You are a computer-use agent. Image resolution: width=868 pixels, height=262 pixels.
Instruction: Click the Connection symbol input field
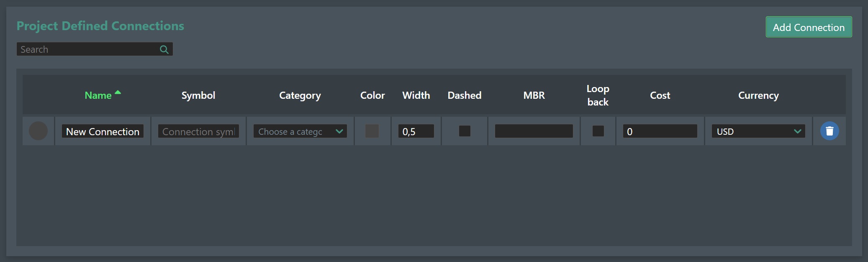click(198, 131)
